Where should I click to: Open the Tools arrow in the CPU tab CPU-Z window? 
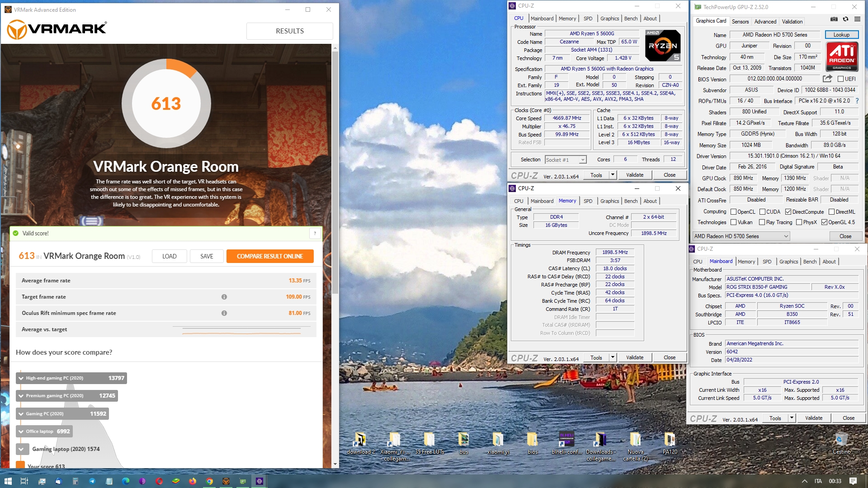tap(613, 175)
